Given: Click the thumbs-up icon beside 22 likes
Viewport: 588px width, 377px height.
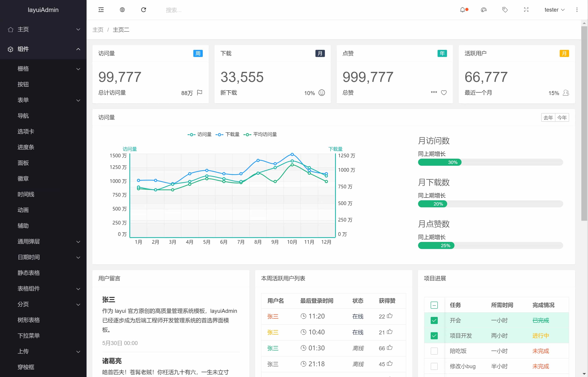Looking at the screenshot, I should pyautogui.click(x=390, y=316).
